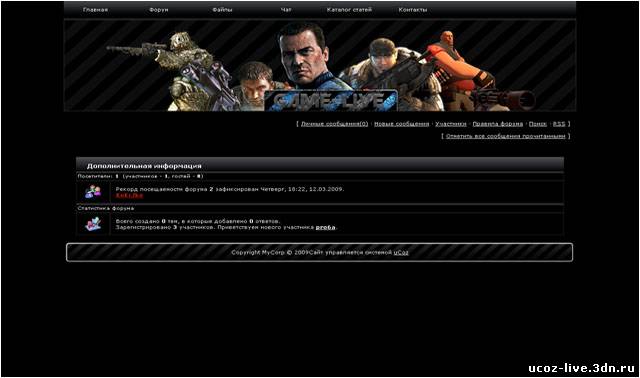Open the forum Поиск link
Viewport: 640px width, 378px height.
[x=538, y=124]
